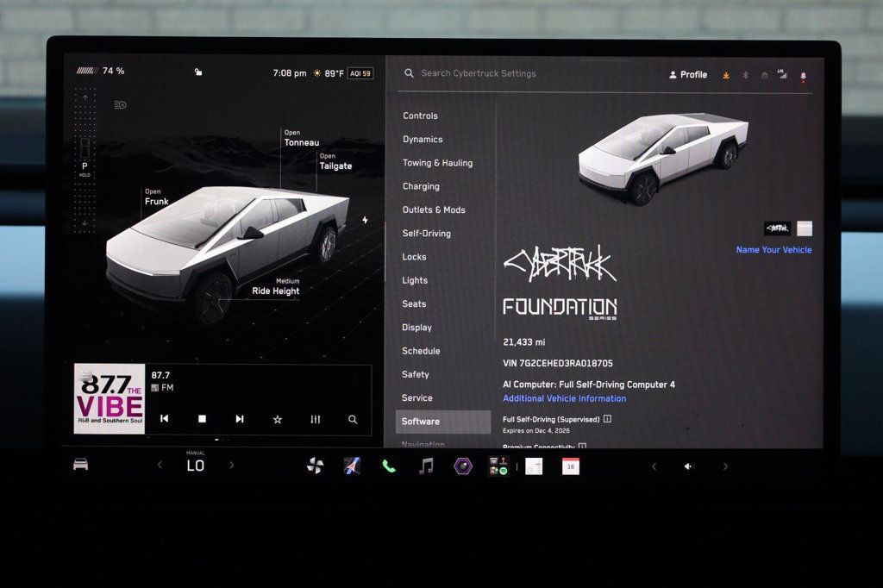The height and width of the screenshot is (588, 883).
Task: Tap the AQI 59 air quality badge
Action: pos(360,73)
